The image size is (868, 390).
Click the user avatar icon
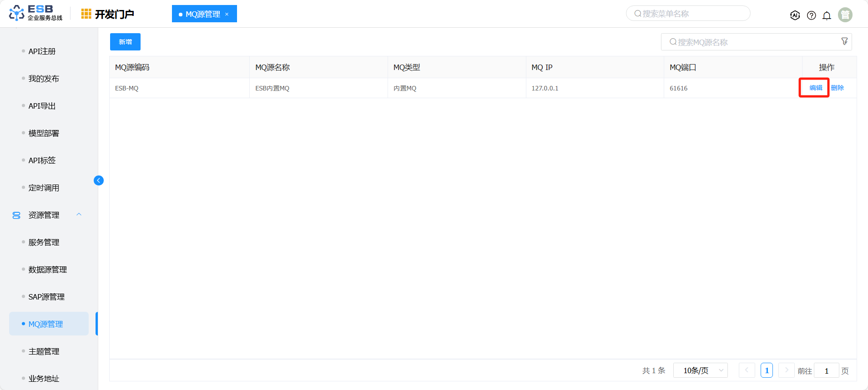pos(845,15)
